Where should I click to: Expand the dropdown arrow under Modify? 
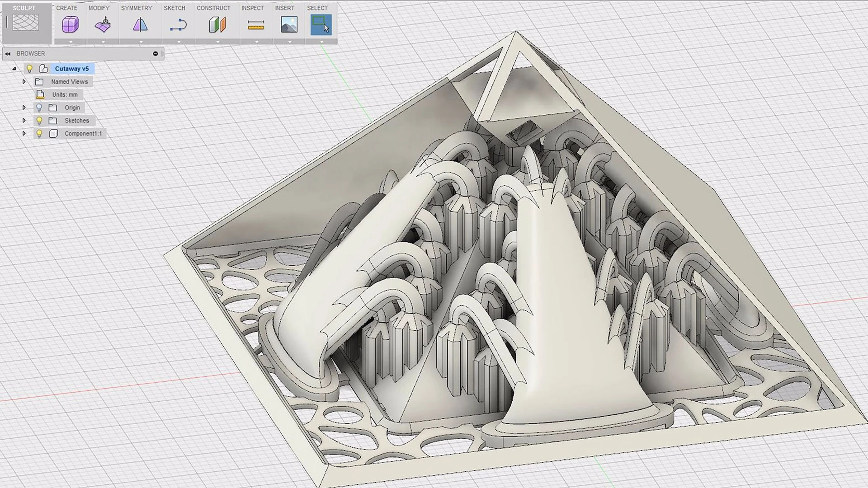pyautogui.click(x=103, y=42)
